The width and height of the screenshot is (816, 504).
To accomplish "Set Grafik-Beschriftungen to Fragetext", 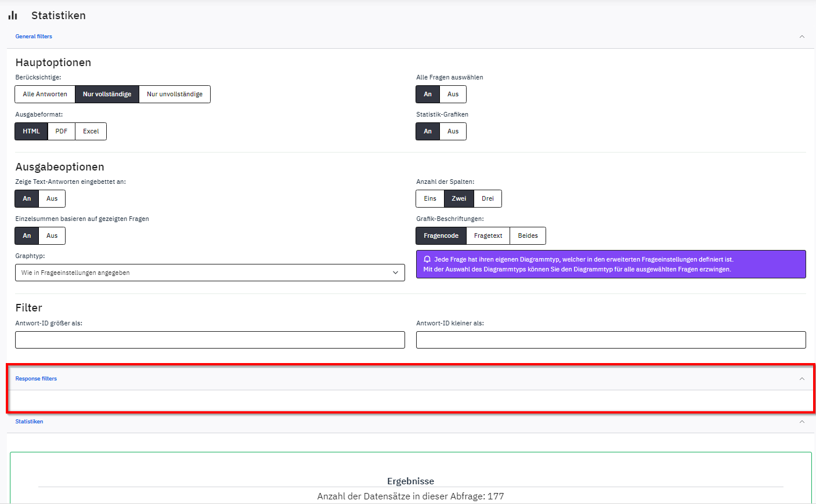I will 488,235.
